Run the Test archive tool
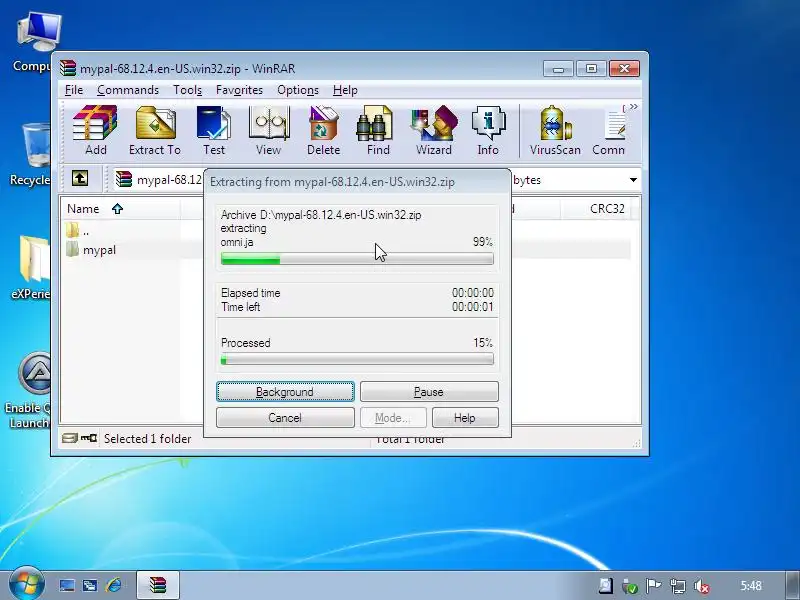The image size is (800, 600). 214,130
